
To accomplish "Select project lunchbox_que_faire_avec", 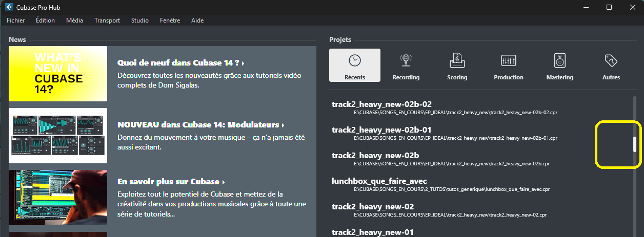I will coord(379,181).
